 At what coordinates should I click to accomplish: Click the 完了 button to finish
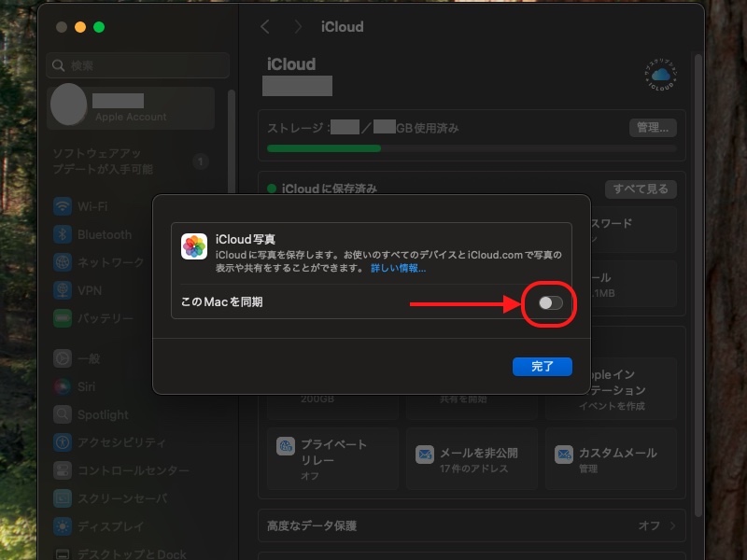543,366
